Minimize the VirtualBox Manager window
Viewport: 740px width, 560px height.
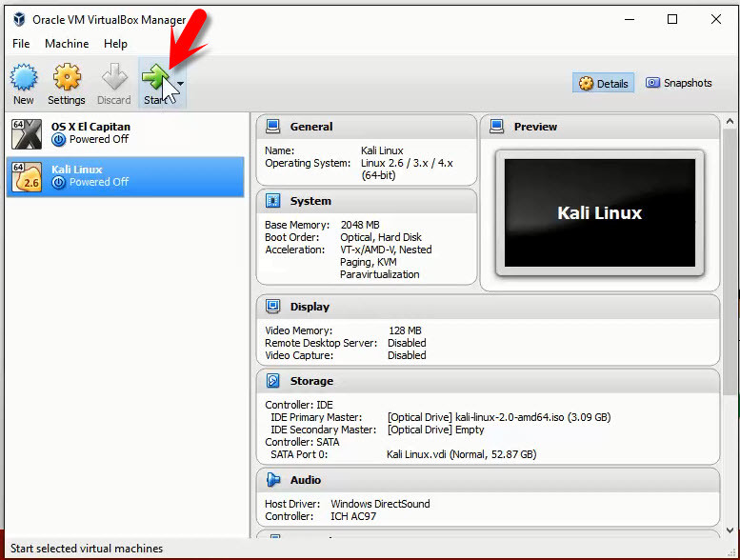point(630,19)
